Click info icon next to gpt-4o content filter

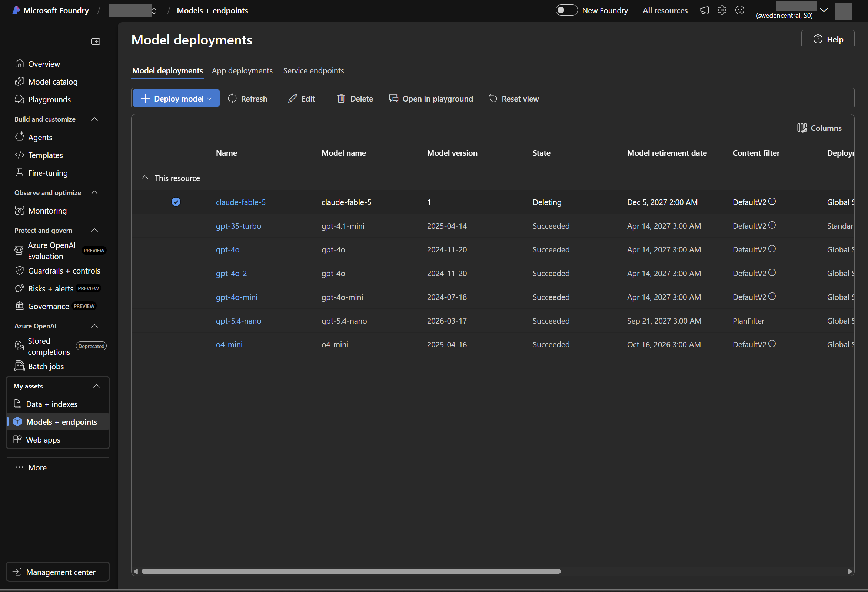pyautogui.click(x=772, y=249)
